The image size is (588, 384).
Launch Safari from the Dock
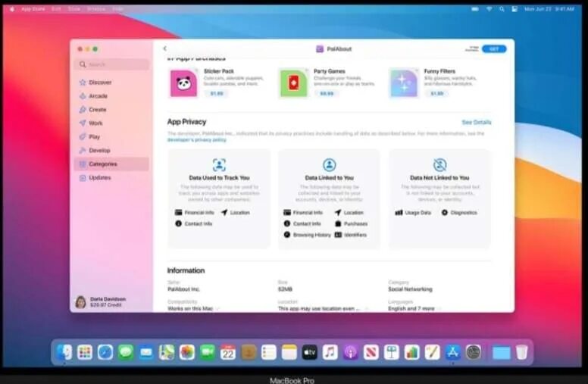pos(105,352)
